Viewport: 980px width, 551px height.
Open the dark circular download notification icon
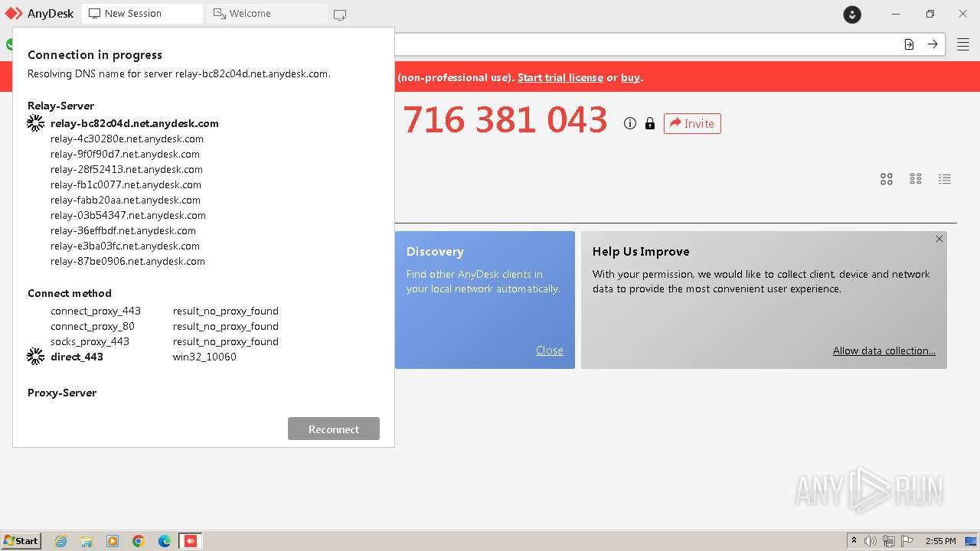pos(852,14)
